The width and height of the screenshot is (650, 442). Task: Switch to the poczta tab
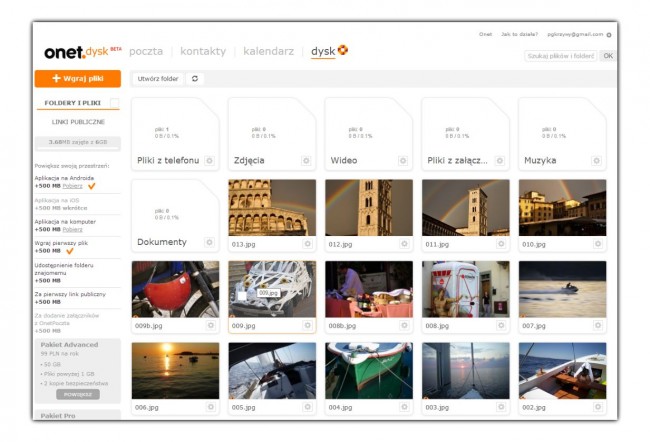(146, 51)
